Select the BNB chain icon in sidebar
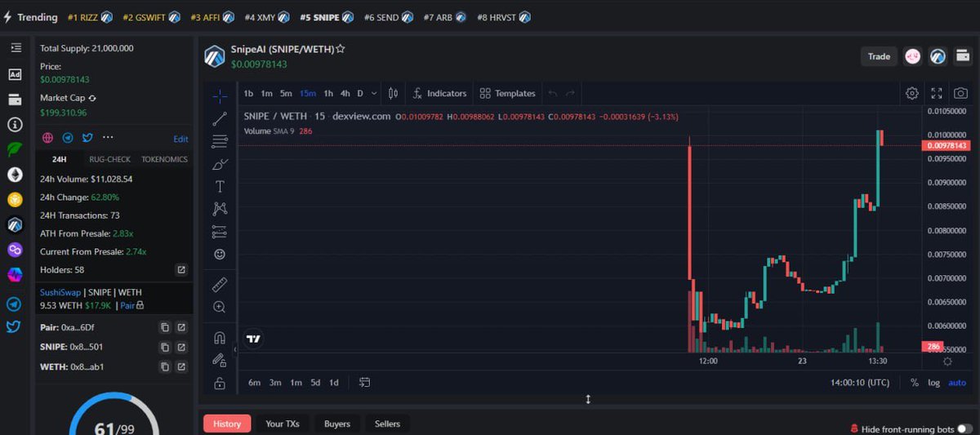The image size is (980, 435). coord(14,199)
